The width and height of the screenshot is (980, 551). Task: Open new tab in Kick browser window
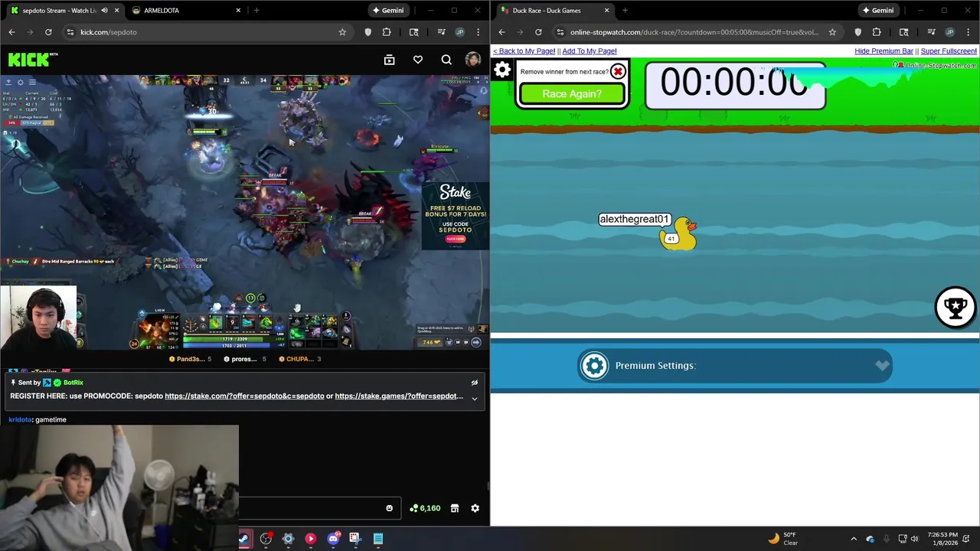tap(256, 11)
